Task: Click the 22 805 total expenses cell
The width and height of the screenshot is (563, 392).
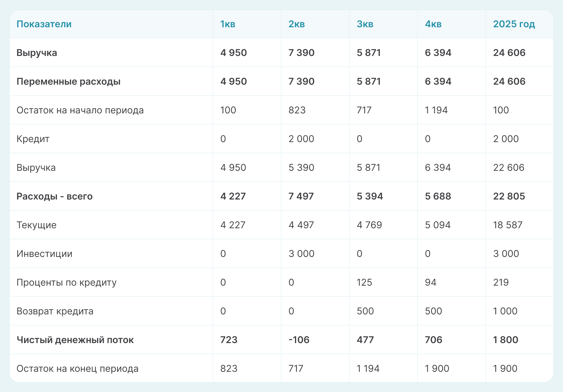Action: tap(509, 196)
